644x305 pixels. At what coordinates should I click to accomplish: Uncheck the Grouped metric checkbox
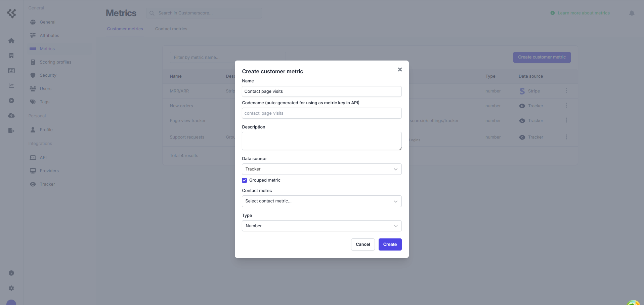(245, 180)
